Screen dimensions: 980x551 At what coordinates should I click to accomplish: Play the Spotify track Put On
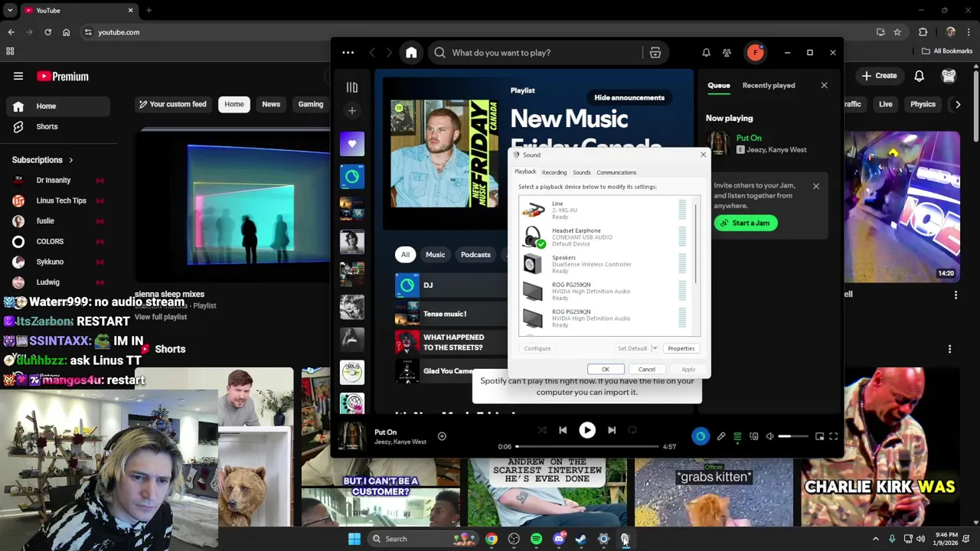coord(587,430)
